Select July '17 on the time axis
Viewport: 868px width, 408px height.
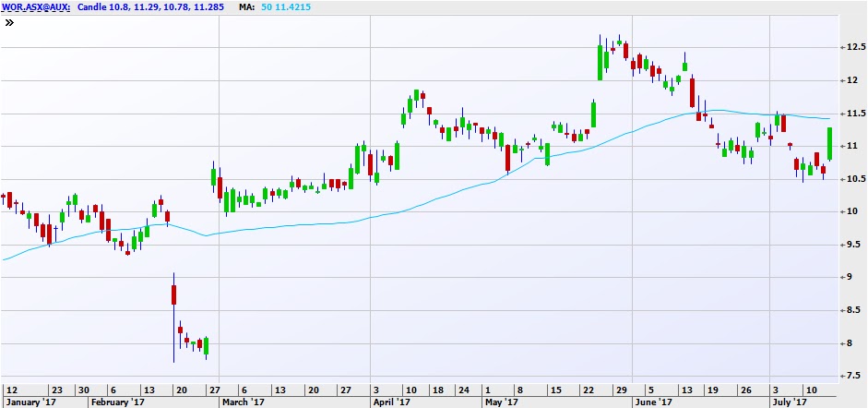789,402
